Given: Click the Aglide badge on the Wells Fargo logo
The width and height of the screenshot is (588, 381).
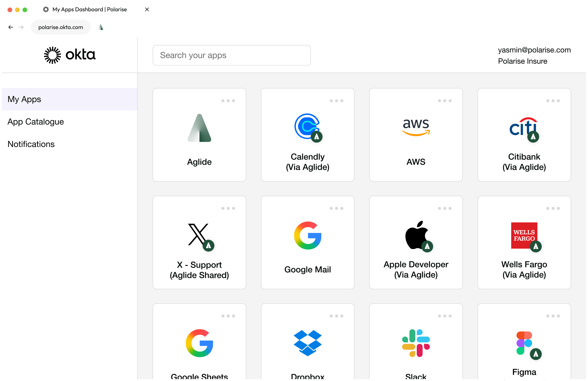Looking at the screenshot, I should pos(536,246).
